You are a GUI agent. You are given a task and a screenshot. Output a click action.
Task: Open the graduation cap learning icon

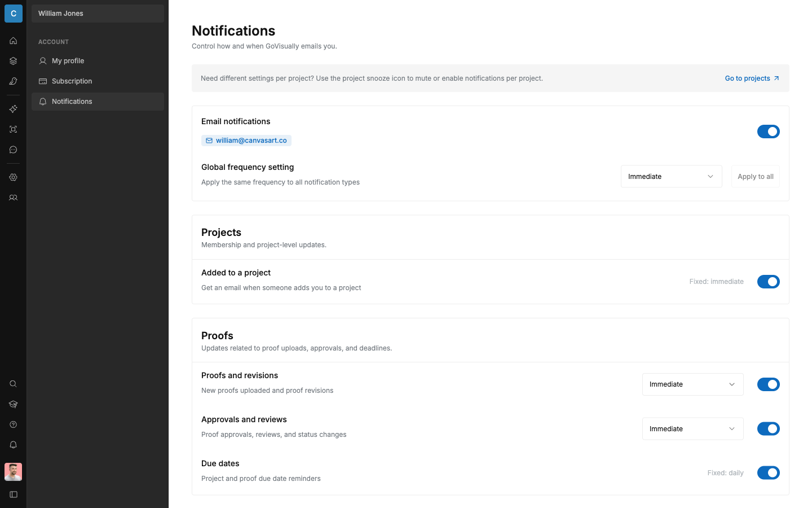pos(14,404)
